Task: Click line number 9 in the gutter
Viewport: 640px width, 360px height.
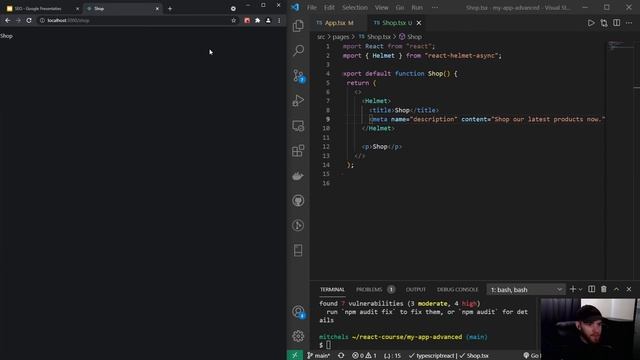Action: point(328,119)
